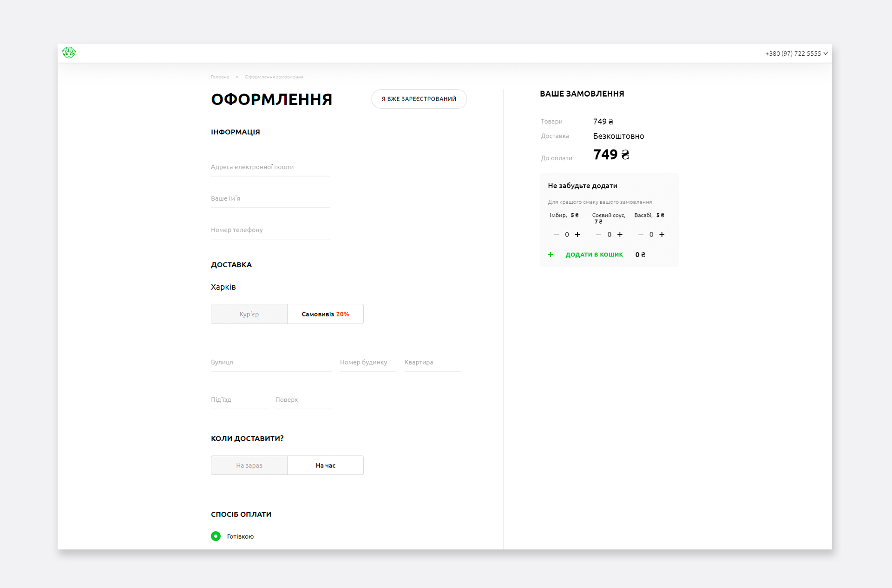Image resolution: width=892 pixels, height=588 pixels.
Task: Select the Готівкою payment radio button
Action: [x=216, y=536]
